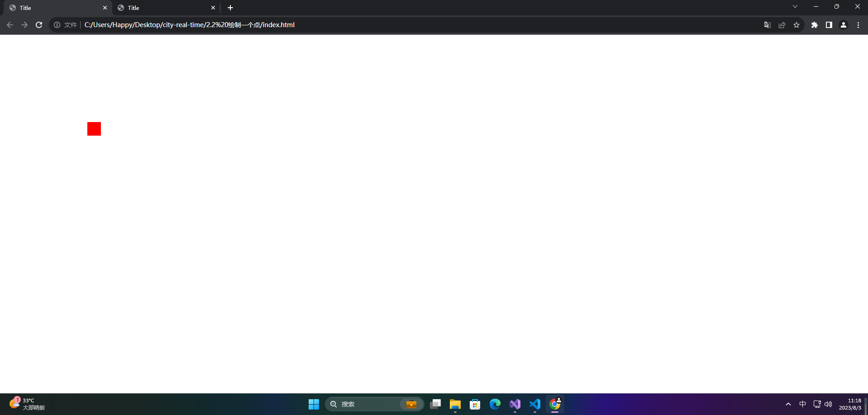
Task: Switch to Chrome on the taskbar
Action: 555,404
